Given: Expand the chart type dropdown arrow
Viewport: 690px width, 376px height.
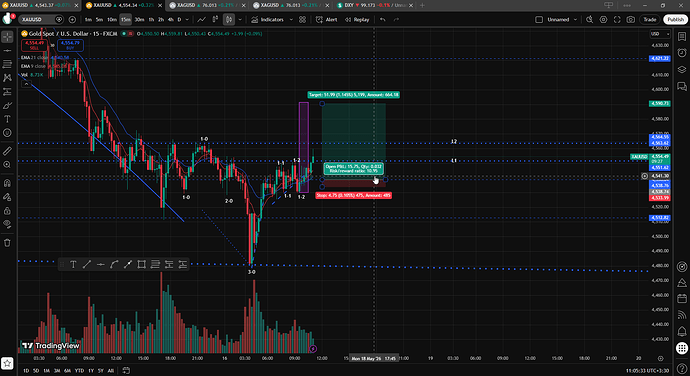Looking at the screenshot, I should point(240,19).
